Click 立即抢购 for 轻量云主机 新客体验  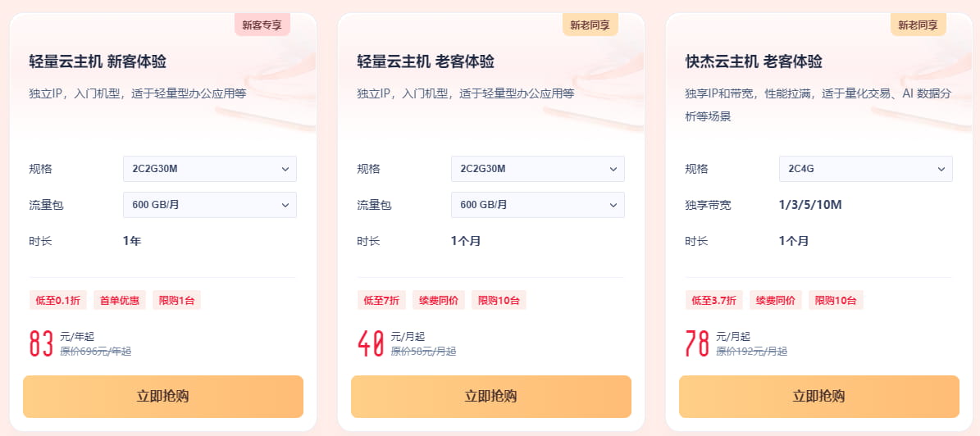point(163,397)
